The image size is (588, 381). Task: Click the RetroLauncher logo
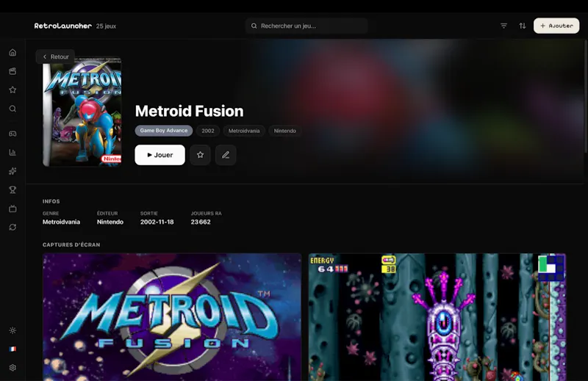pos(63,26)
